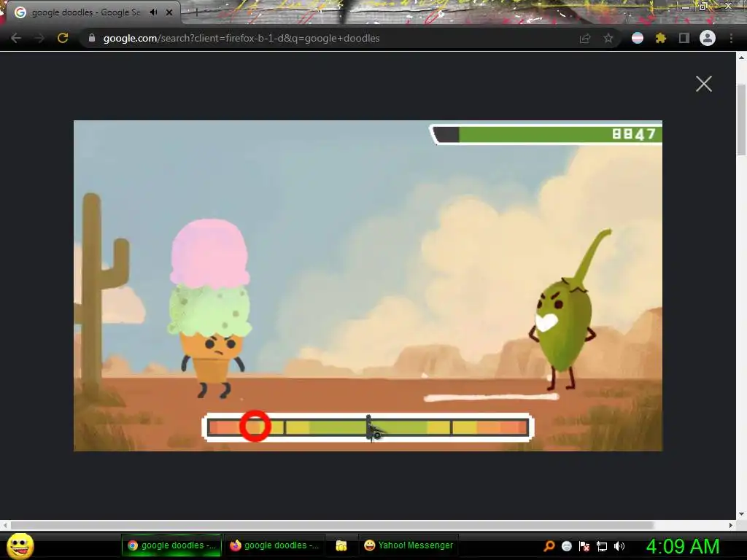Image resolution: width=747 pixels, height=560 pixels.
Task: Mute the tab via speaker icon
Action: tap(153, 12)
